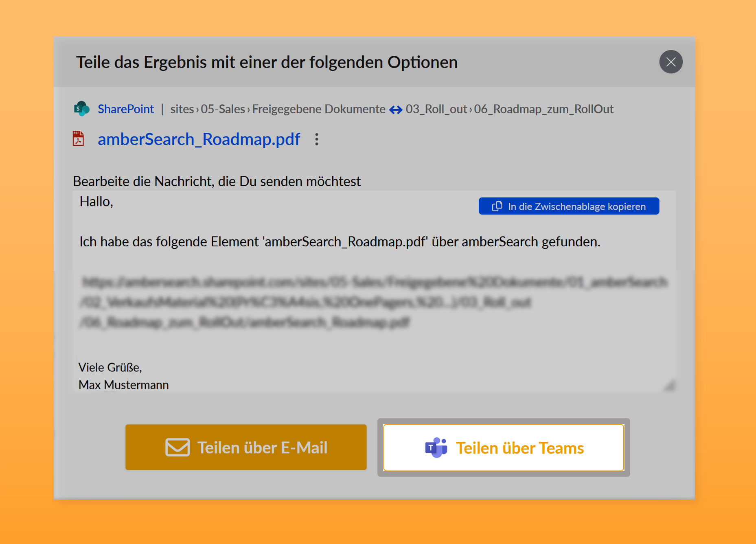
Task: Open amberSearch_Roadmap.pdf link
Action: [199, 139]
